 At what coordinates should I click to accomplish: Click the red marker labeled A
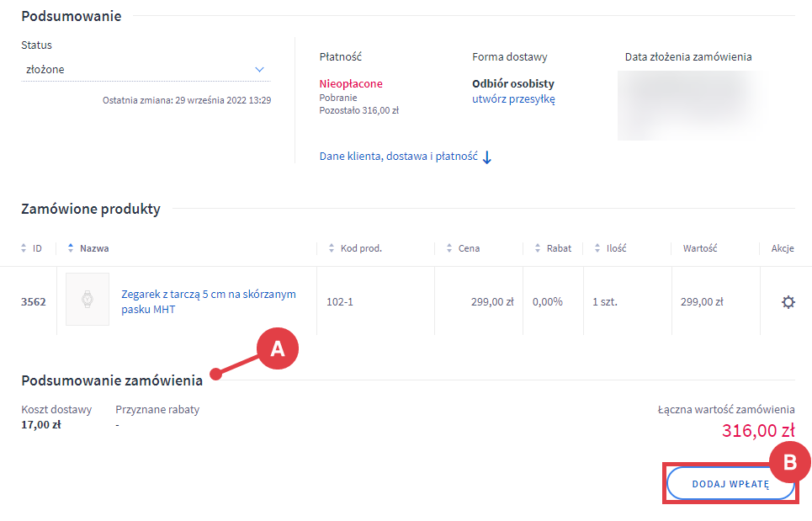(277, 349)
